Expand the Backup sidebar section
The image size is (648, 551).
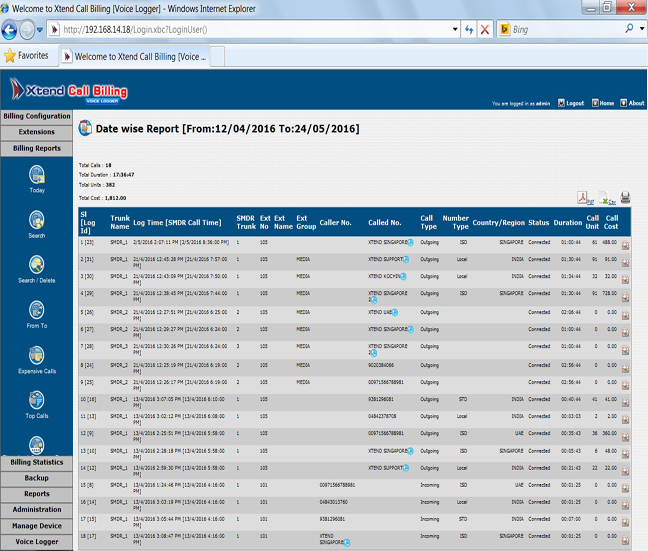(37, 478)
